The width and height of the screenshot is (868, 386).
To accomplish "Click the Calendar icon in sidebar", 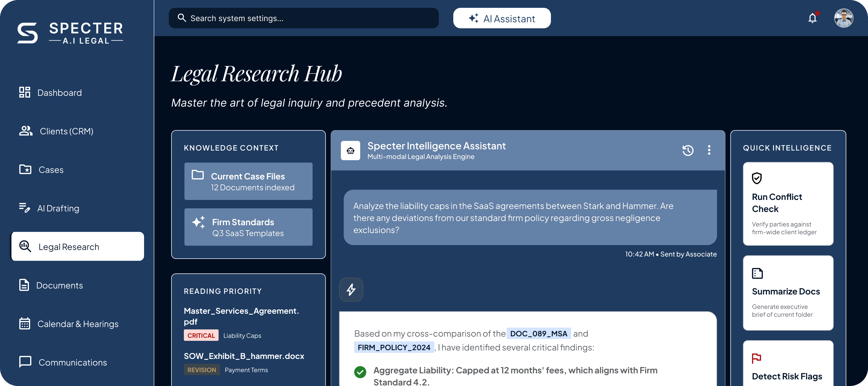I will click(x=25, y=323).
